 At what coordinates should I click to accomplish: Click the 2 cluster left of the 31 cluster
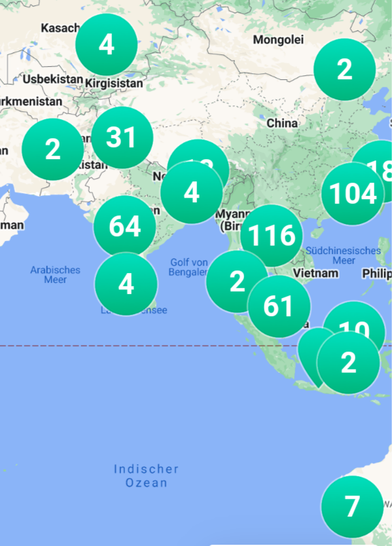point(52,149)
